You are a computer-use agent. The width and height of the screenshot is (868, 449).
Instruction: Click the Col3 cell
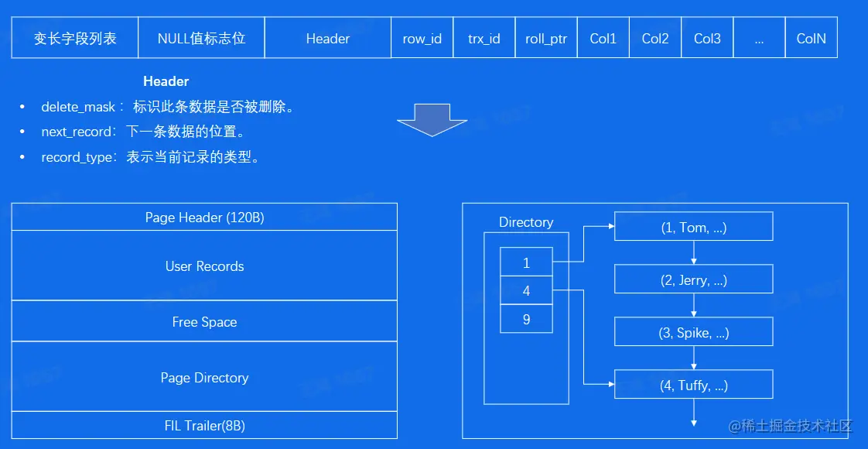[x=707, y=38]
